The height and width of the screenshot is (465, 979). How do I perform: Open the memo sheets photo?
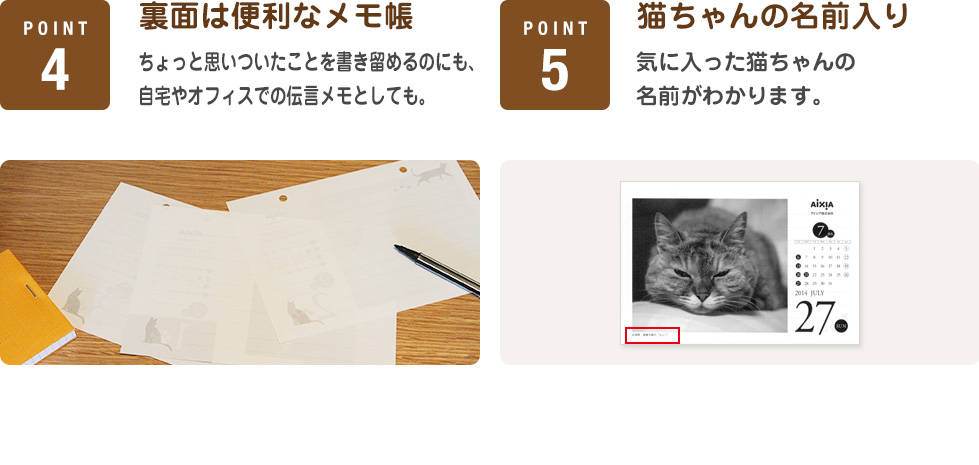tap(240, 262)
